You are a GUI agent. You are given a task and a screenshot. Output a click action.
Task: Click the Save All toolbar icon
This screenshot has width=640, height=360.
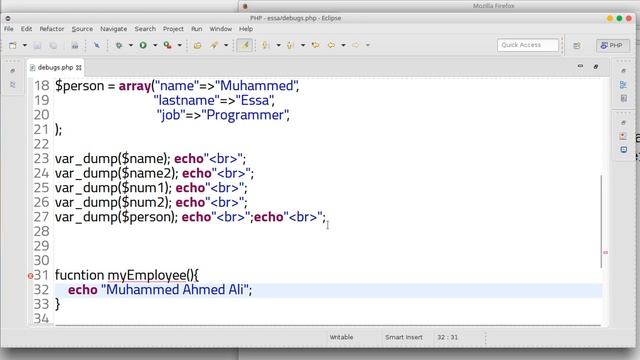(53, 45)
